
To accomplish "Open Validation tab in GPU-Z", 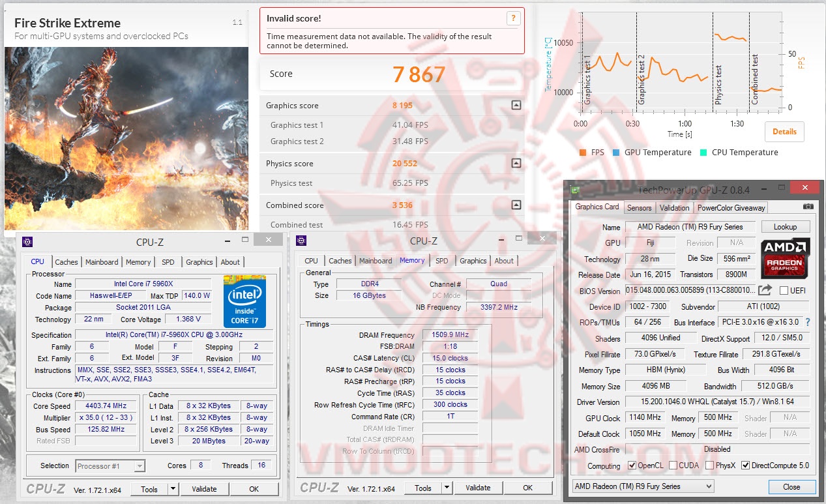I will point(674,208).
